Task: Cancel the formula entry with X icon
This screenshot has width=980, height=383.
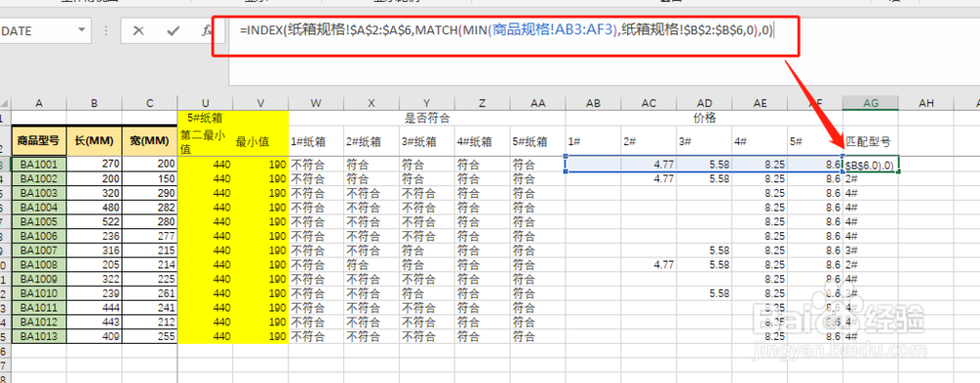Action: 138,31
